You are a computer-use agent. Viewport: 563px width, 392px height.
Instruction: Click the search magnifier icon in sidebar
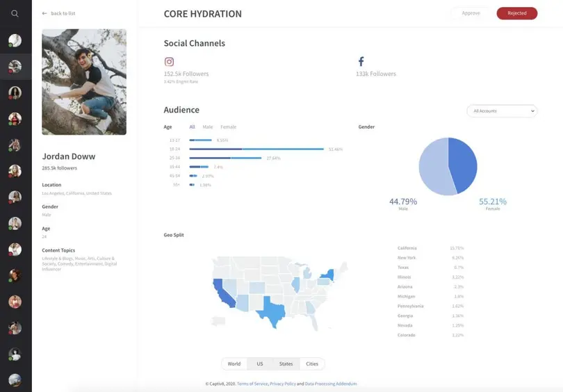(15, 13)
